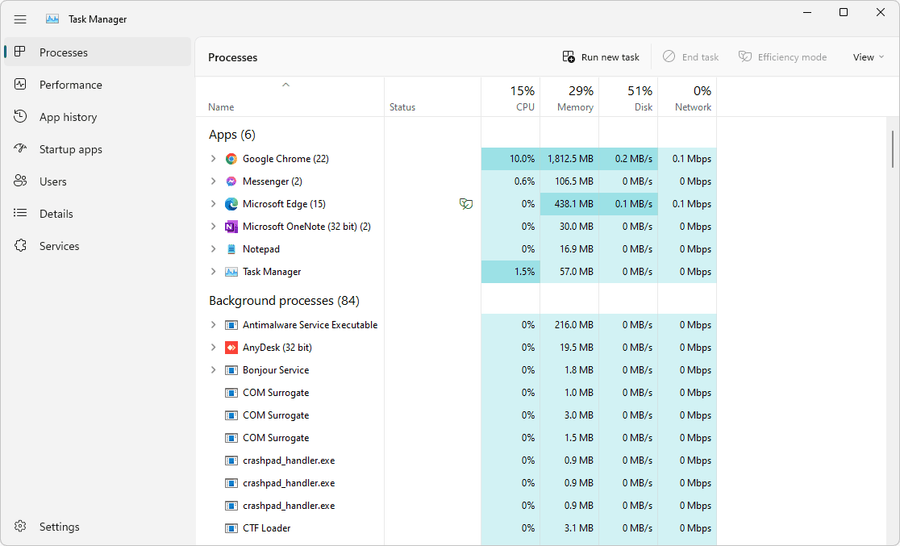Viewport: 900px width, 546px height.
Task: Click Run new task button
Action: coord(601,57)
